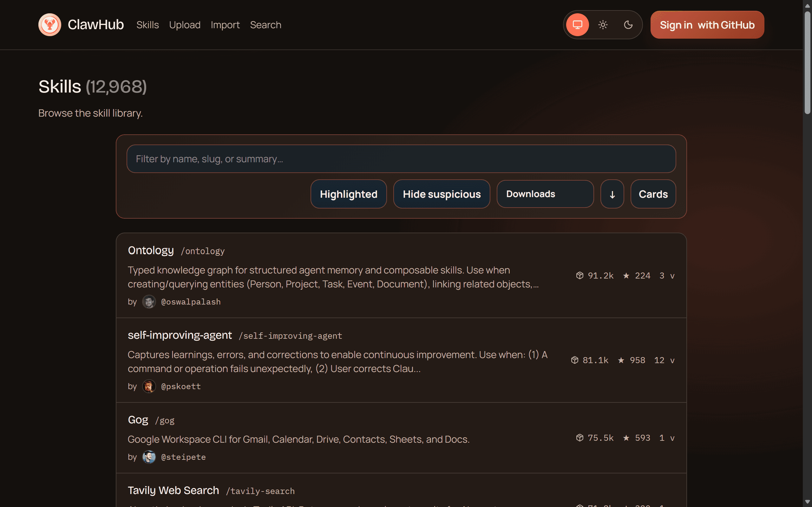The width and height of the screenshot is (812, 507).
Task: Toggle the Hide suspicious filter
Action: tap(442, 194)
